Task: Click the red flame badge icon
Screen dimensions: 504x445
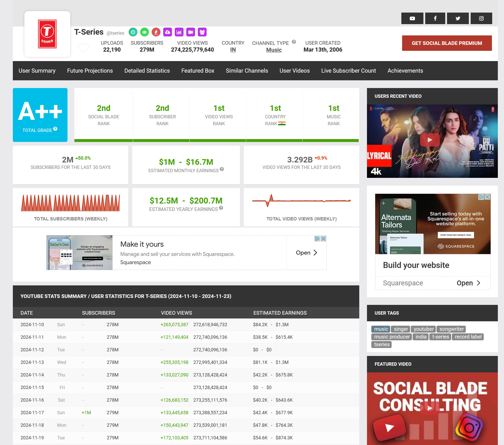Action: tap(156, 32)
